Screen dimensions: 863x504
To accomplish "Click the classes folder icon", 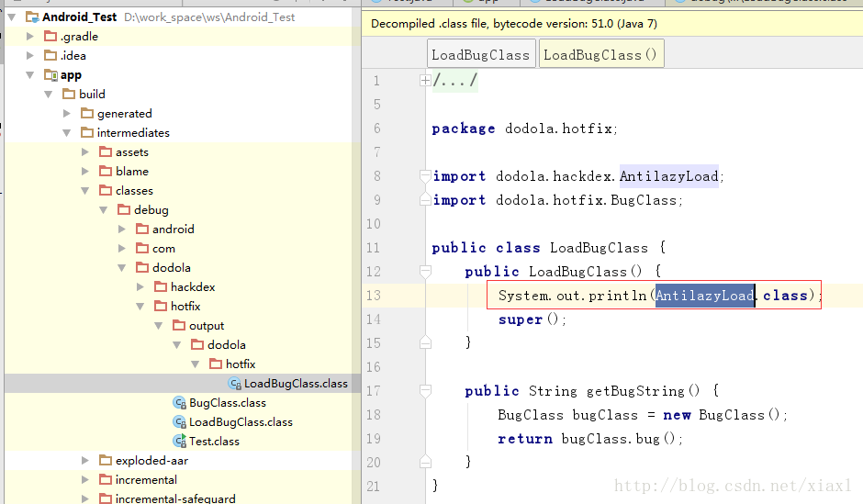I will click(x=106, y=190).
